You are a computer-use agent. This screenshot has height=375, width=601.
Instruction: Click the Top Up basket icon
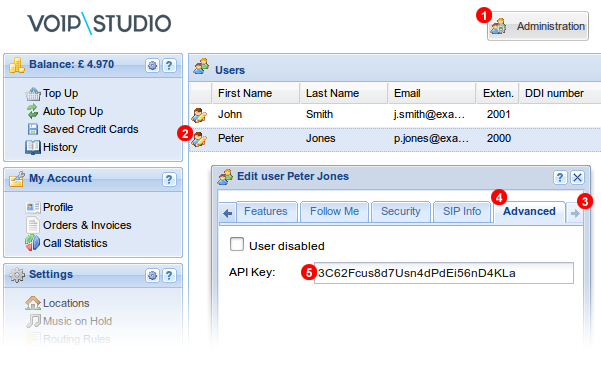coord(33,94)
